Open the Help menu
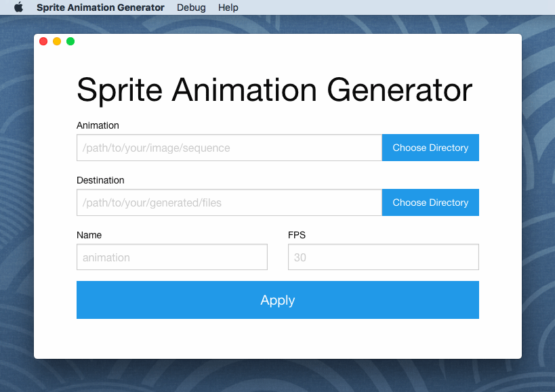The width and height of the screenshot is (555, 392). pyautogui.click(x=228, y=7)
